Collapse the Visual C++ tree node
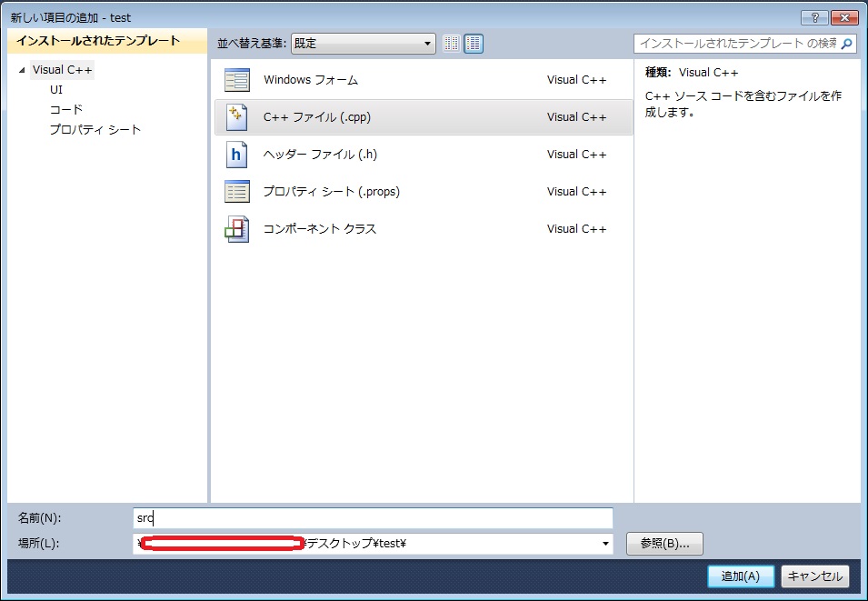The image size is (868, 601). point(22,70)
